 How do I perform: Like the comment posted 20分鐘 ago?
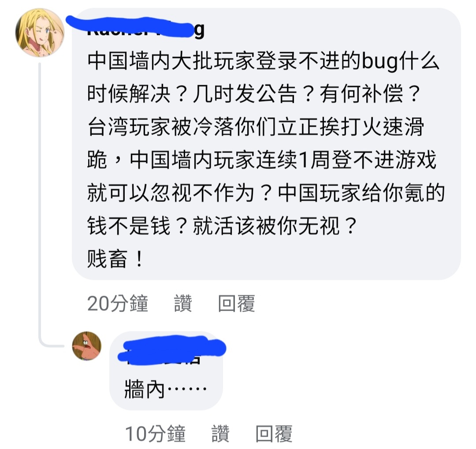183,303
